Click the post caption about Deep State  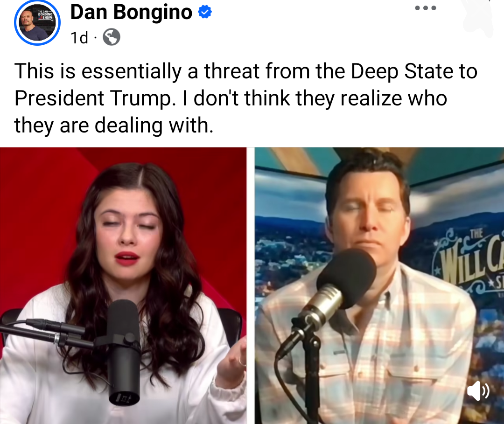coord(246,98)
